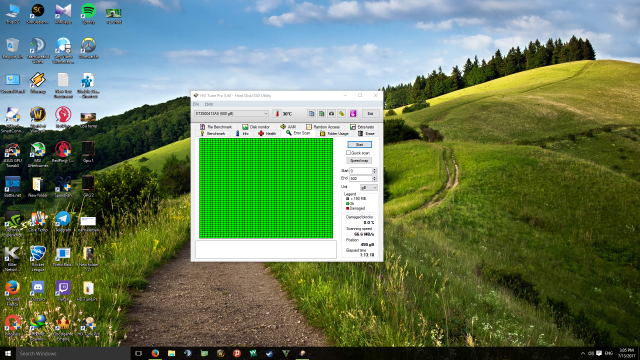
Task: Open the Rocket League desktop shortcut
Action: [38, 258]
